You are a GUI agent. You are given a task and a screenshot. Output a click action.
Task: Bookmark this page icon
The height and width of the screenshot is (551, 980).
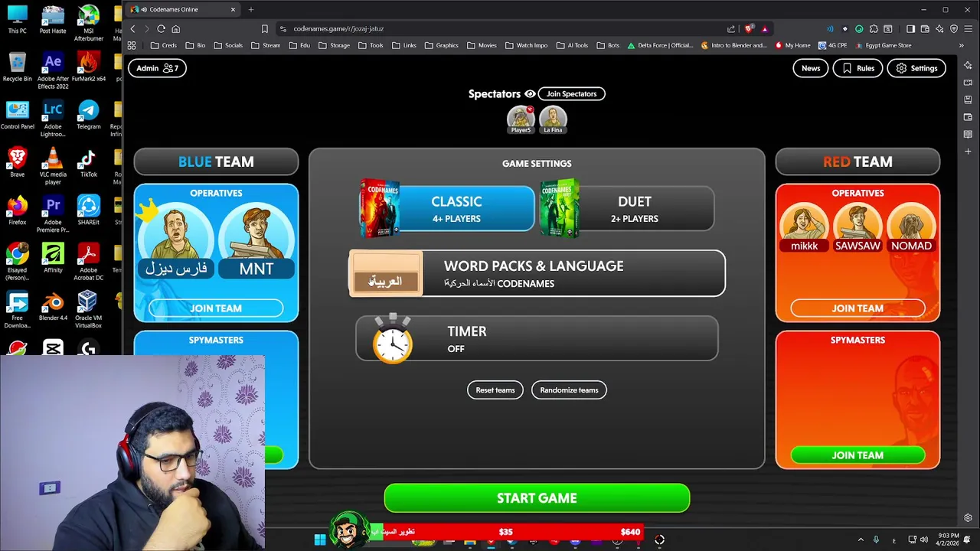coord(265,28)
